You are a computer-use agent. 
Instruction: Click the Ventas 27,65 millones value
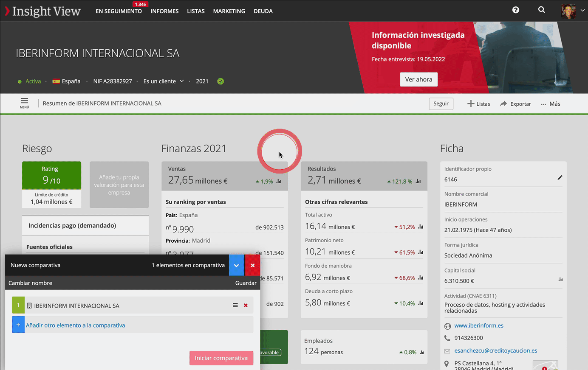point(198,180)
